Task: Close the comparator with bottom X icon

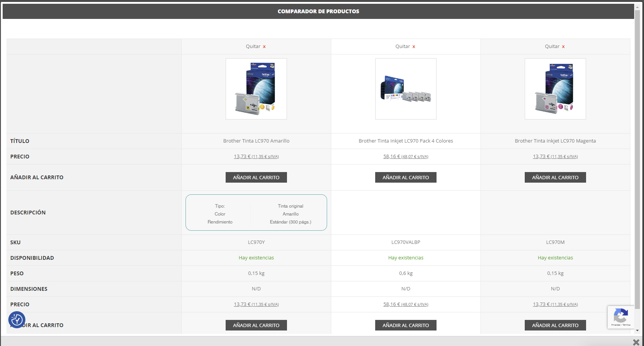Action: [x=636, y=342]
